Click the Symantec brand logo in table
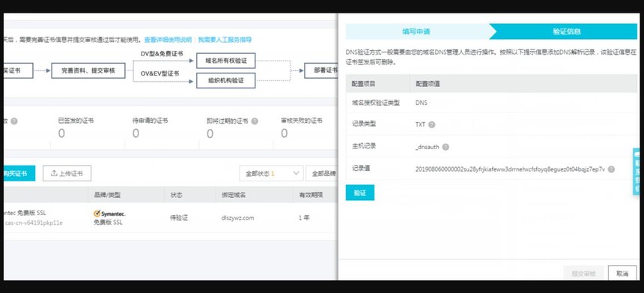Image resolution: width=644 pixels, height=293 pixels. coord(109,214)
